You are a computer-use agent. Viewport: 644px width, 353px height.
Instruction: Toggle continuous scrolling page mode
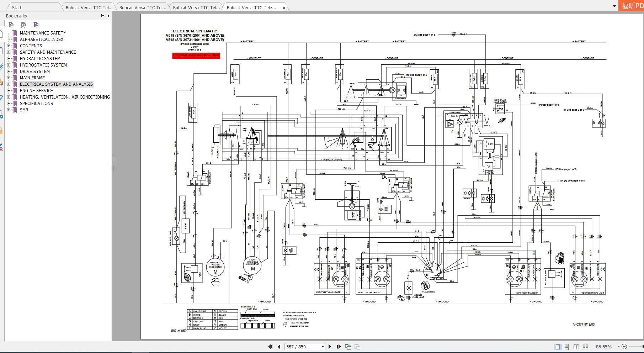(x=567, y=347)
